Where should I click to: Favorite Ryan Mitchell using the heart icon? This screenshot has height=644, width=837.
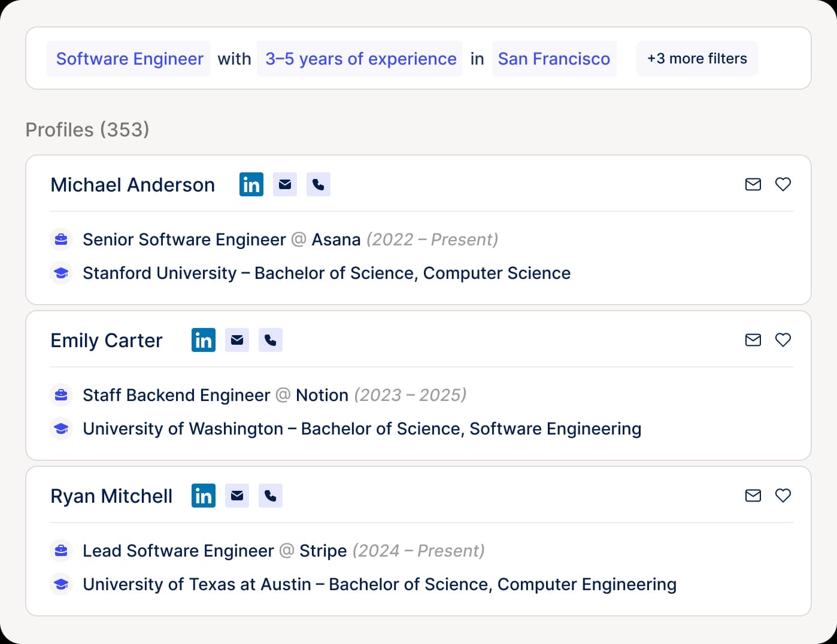[x=783, y=496]
